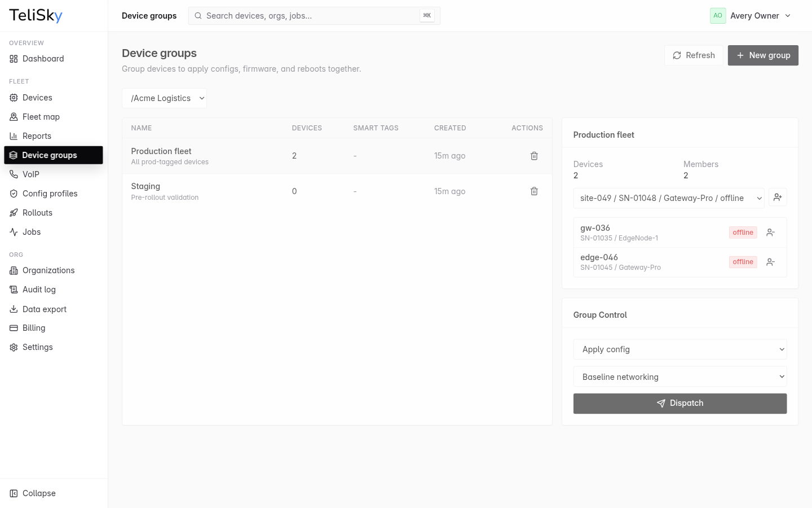Click the ⌘K shortcut badge
This screenshot has width=812, height=508.
(x=427, y=16)
